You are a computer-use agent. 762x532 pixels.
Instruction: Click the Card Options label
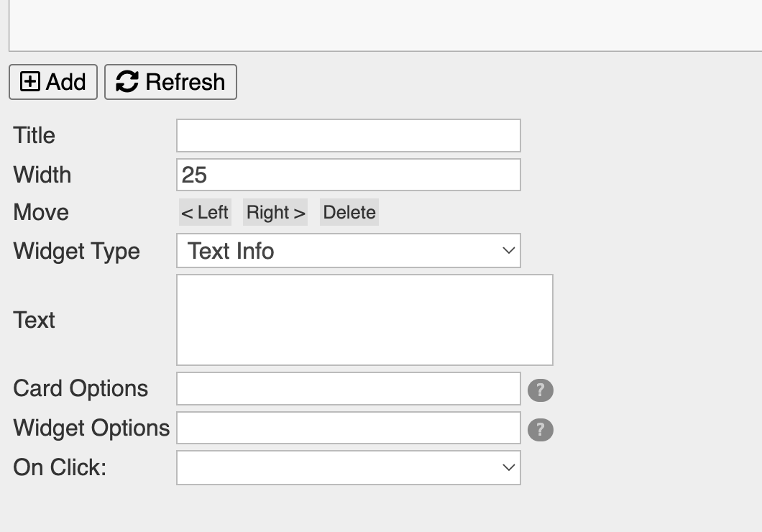[81, 389]
